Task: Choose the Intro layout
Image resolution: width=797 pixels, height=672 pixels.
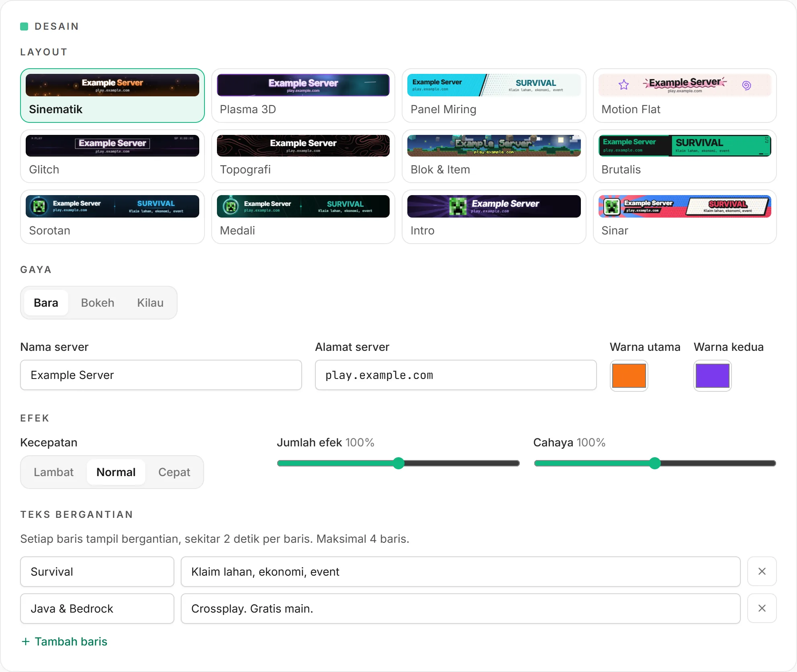Action: click(494, 217)
